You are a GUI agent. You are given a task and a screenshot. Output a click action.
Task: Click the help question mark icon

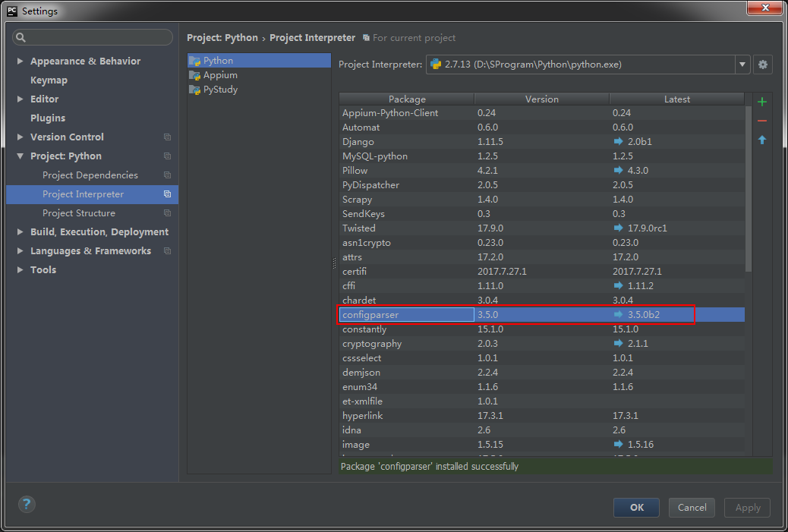[27, 504]
